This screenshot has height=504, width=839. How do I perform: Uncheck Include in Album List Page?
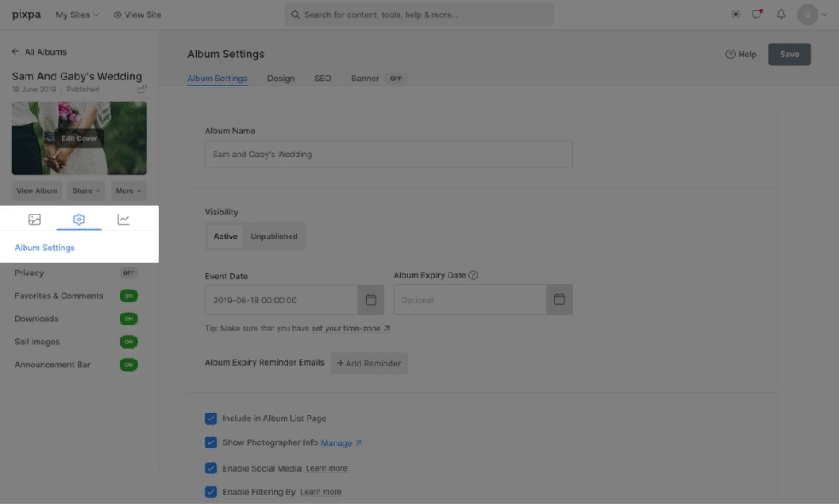(211, 419)
